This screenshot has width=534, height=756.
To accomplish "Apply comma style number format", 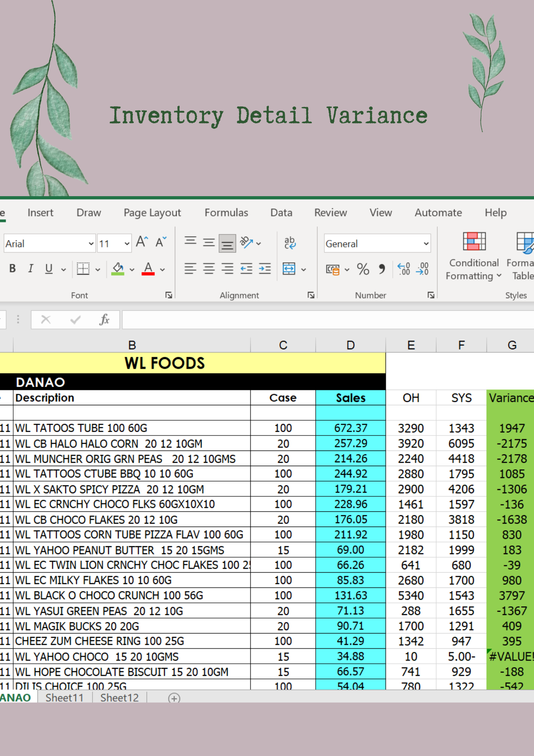I will point(382,269).
